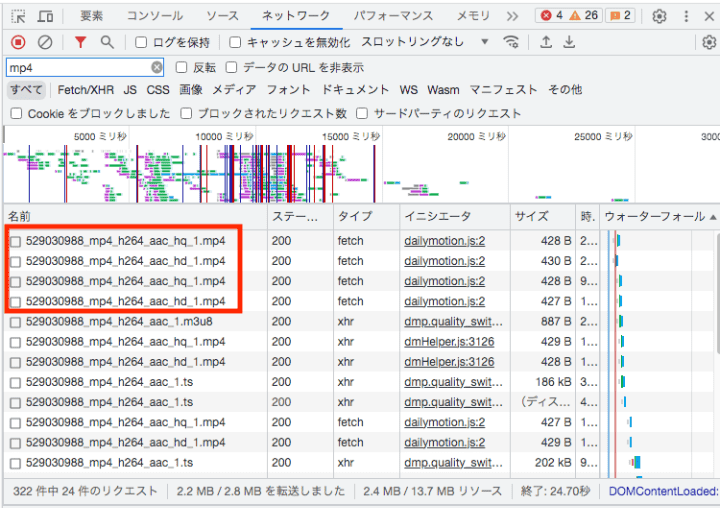Viewport: 720px width, 508px height.
Task: Open DevTools settings gear
Action: coord(659,17)
